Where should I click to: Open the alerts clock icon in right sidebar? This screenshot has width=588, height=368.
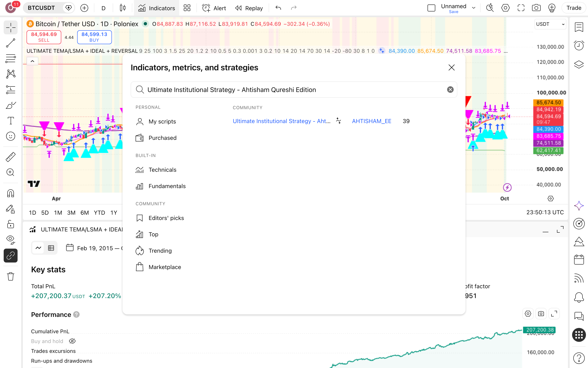tap(579, 46)
